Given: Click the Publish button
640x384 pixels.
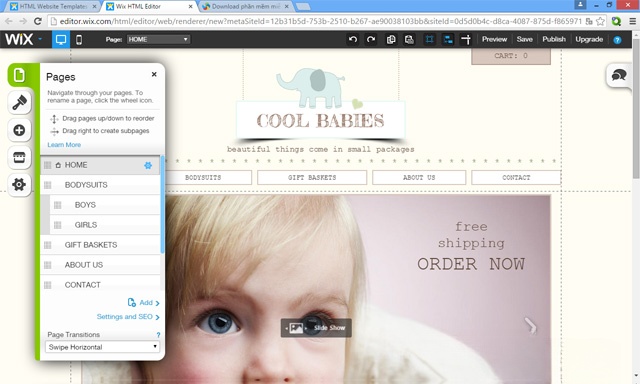Looking at the screenshot, I should [x=554, y=39].
